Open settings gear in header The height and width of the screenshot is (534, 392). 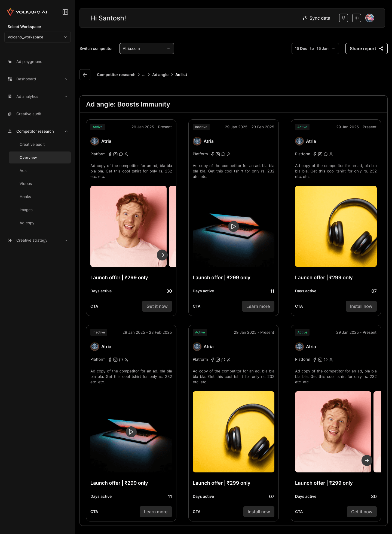[357, 18]
